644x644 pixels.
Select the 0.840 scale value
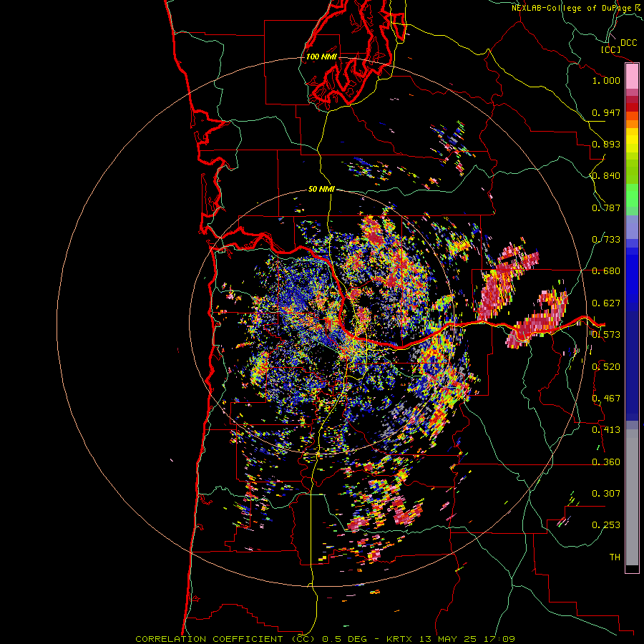(606, 176)
